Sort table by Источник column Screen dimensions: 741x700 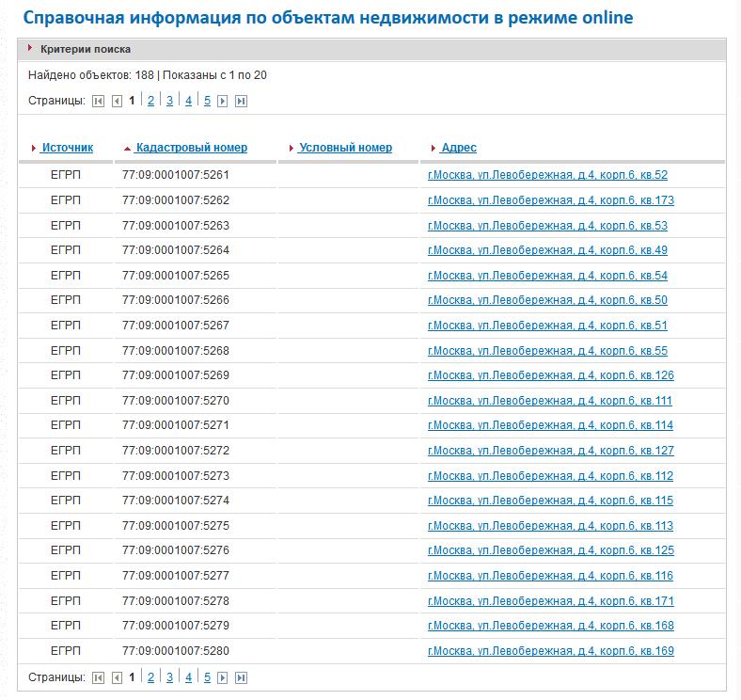pyautogui.click(x=67, y=148)
